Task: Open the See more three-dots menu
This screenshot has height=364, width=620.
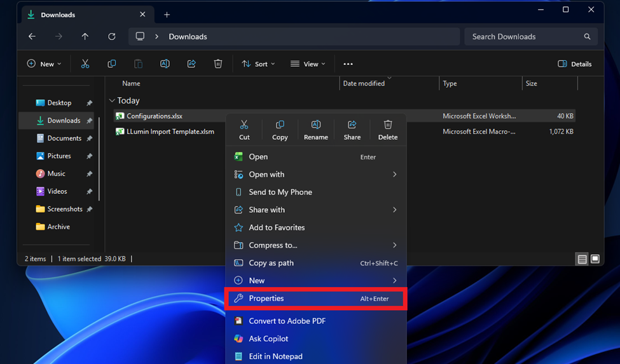Action: coord(348,64)
